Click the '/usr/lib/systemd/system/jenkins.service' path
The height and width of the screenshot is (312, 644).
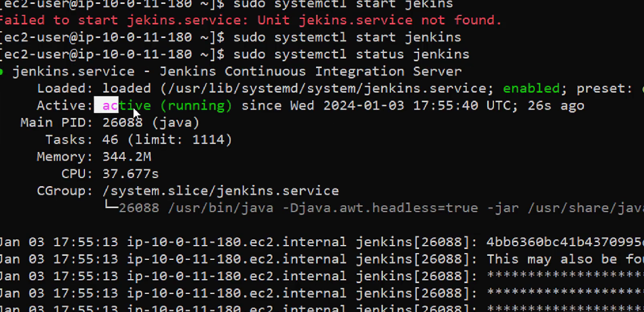point(326,88)
